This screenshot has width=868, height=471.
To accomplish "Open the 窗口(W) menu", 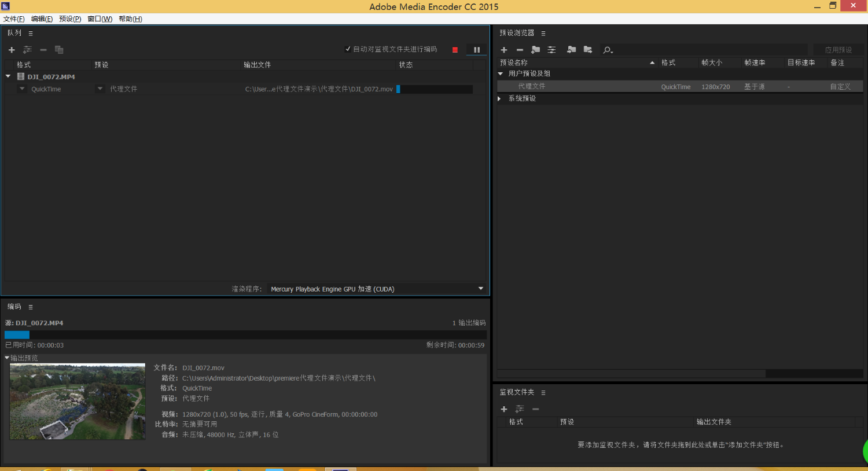I will point(100,19).
